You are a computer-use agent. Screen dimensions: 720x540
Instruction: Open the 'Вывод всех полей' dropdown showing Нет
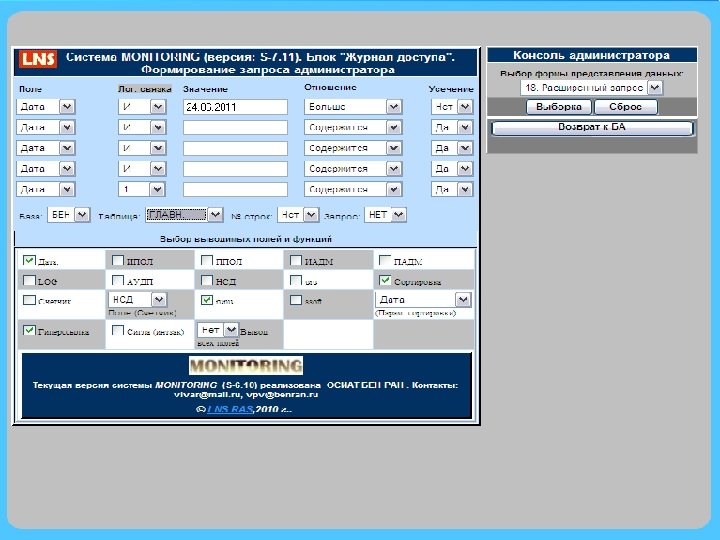tap(218, 330)
